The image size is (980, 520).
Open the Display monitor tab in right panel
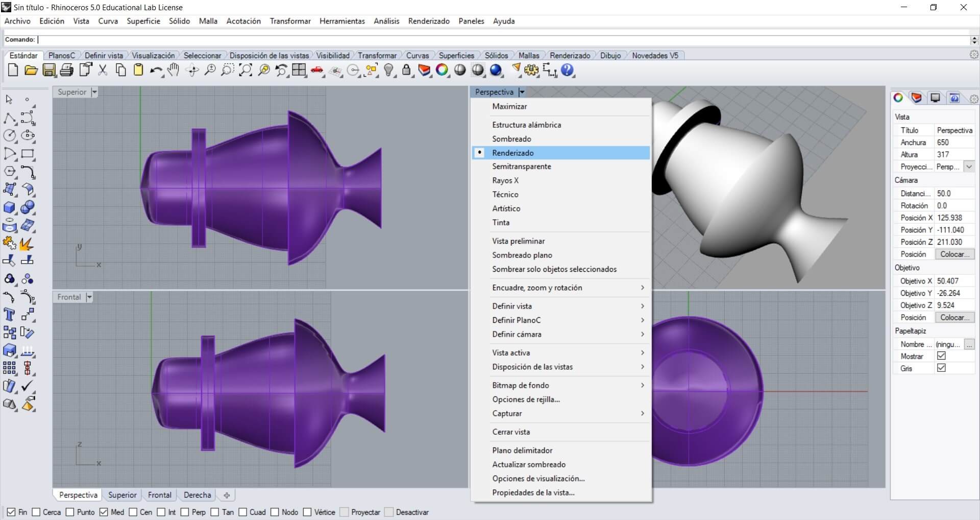click(x=935, y=98)
